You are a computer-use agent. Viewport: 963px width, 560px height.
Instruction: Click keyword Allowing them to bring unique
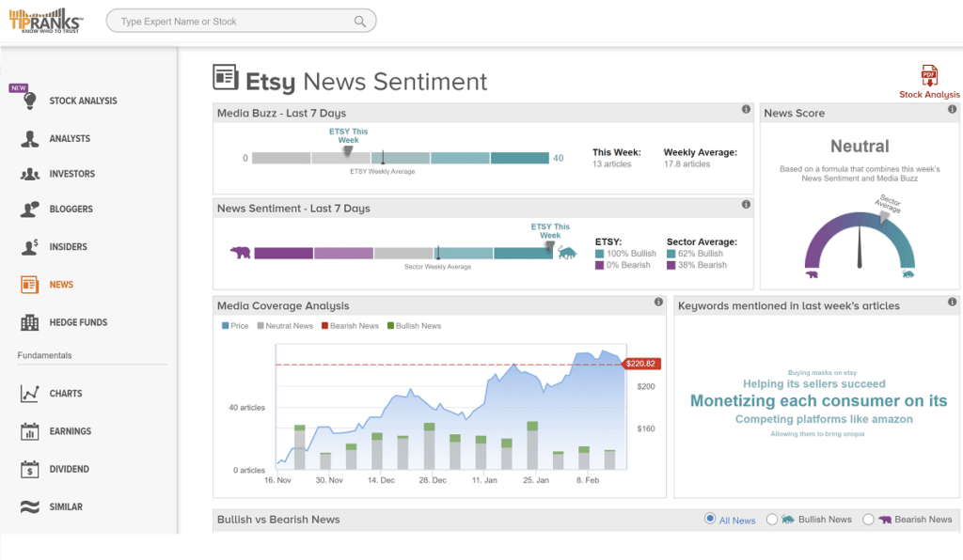click(x=817, y=434)
